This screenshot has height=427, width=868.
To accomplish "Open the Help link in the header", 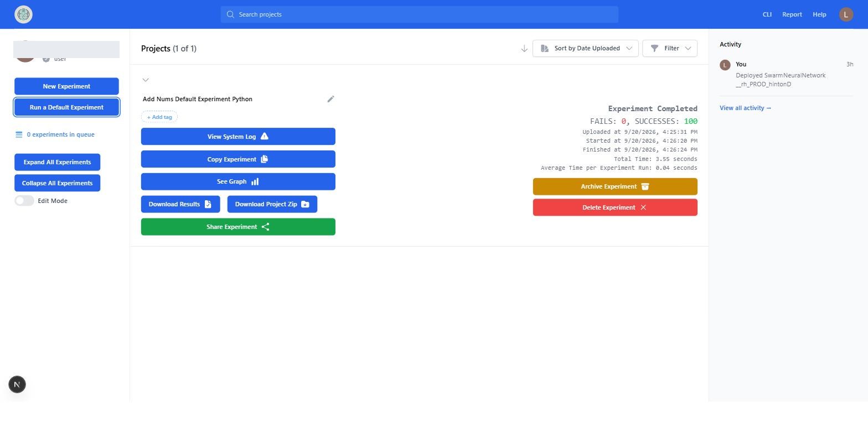I will (819, 14).
